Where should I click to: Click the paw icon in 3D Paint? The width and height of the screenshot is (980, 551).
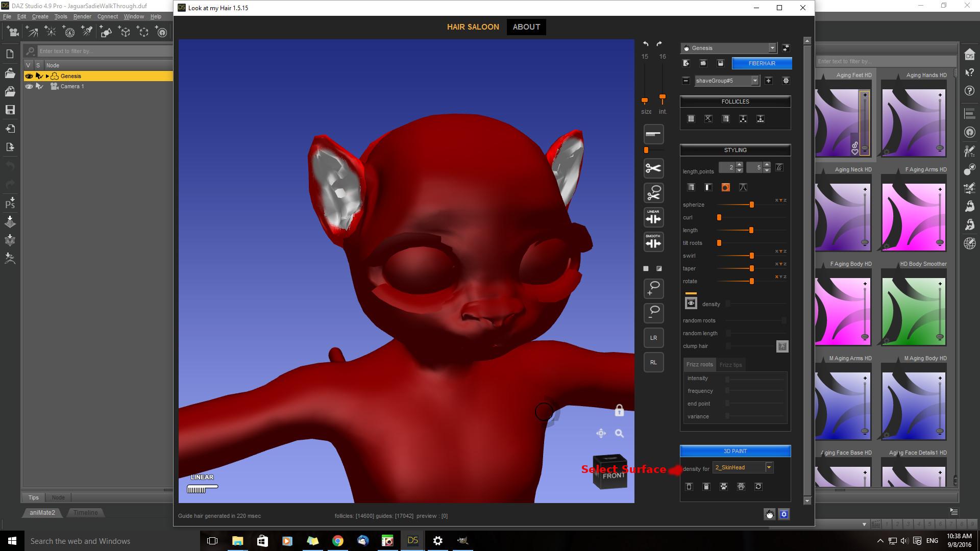pos(724,487)
